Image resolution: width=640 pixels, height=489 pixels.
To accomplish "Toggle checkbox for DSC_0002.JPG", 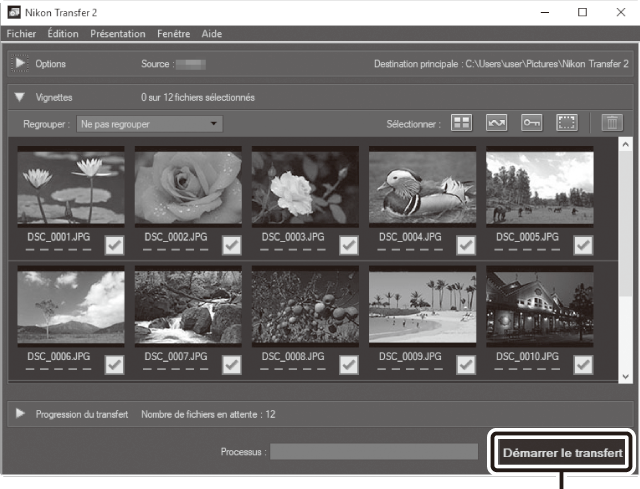I will [231, 245].
